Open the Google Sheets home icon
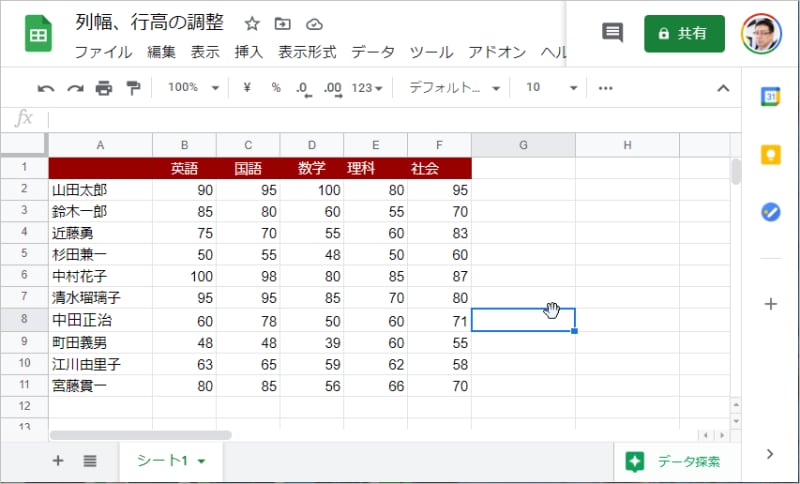The height and width of the screenshot is (484, 800). (x=38, y=34)
